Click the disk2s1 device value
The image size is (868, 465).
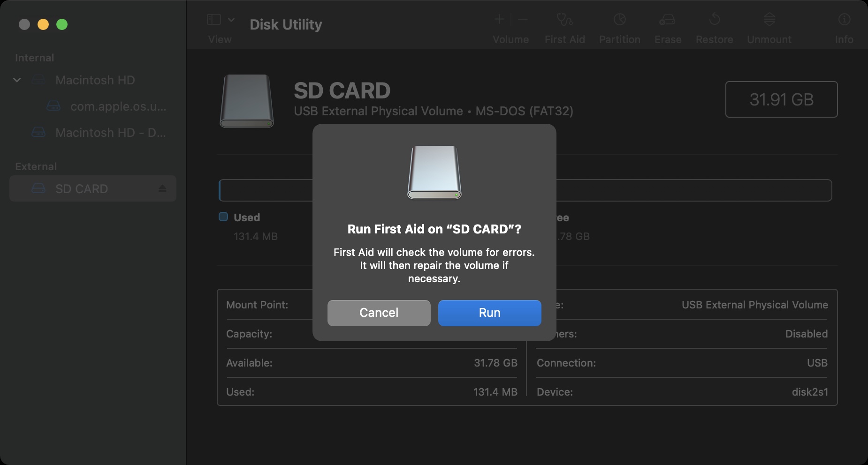pos(810,392)
